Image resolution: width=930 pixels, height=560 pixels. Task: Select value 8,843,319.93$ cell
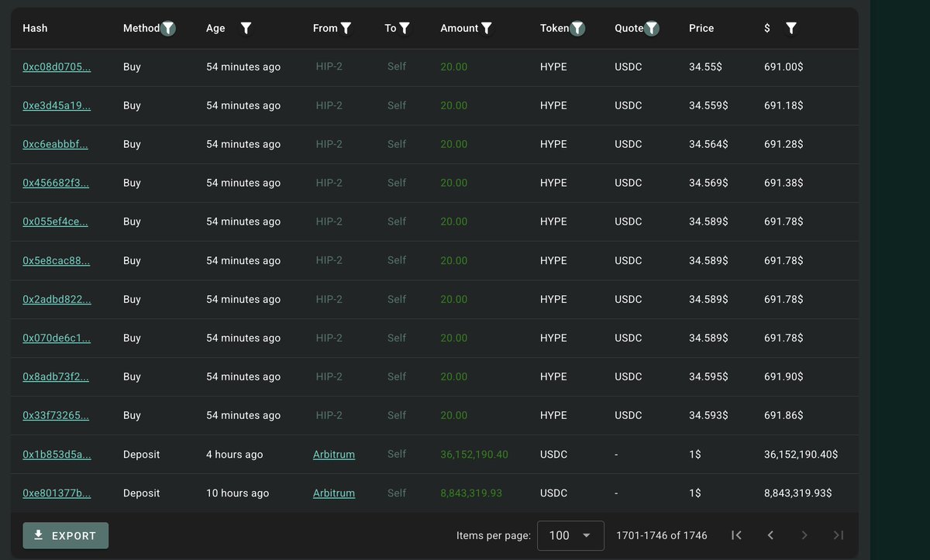pos(798,493)
